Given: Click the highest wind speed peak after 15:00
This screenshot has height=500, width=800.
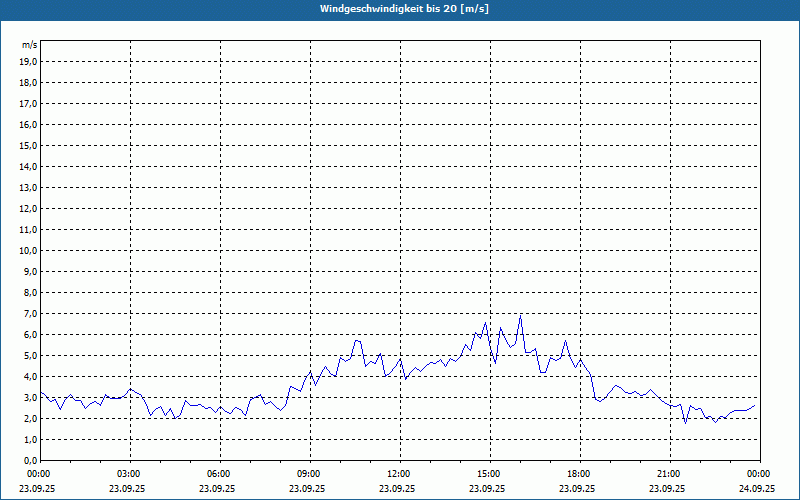Looking at the screenshot, I should point(520,315).
